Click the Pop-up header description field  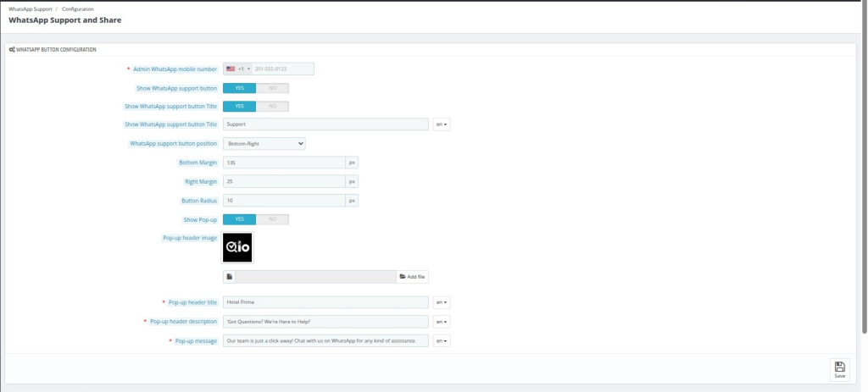point(325,322)
